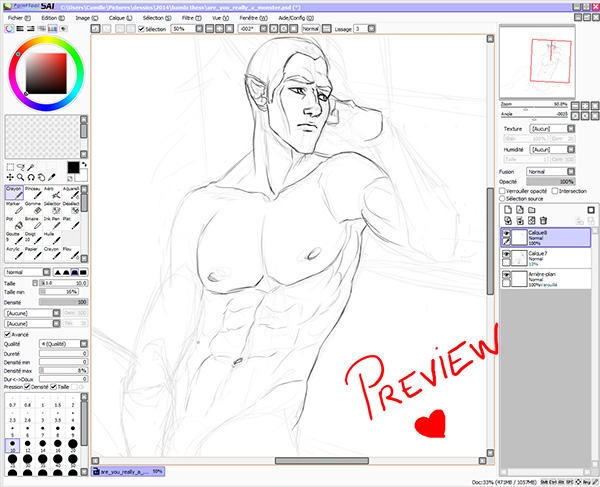The width and height of the screenshot is (600, 487).
Task: Select the Aquarell watercolor tool
Action: (71, 193)
